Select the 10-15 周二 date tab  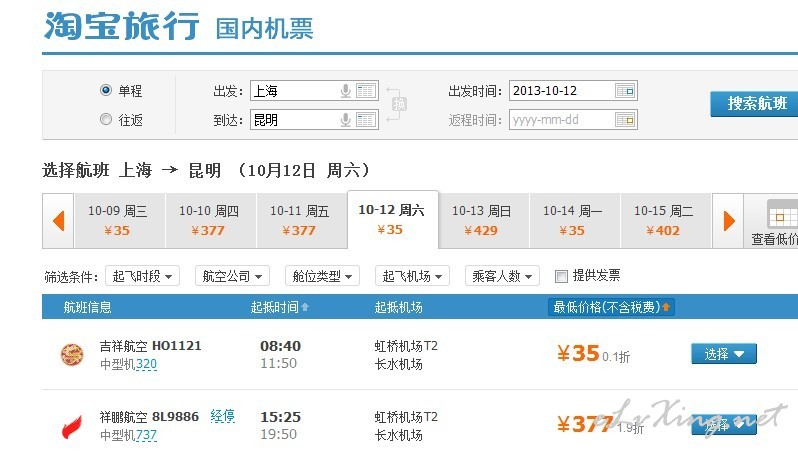[x=666, y=221]
